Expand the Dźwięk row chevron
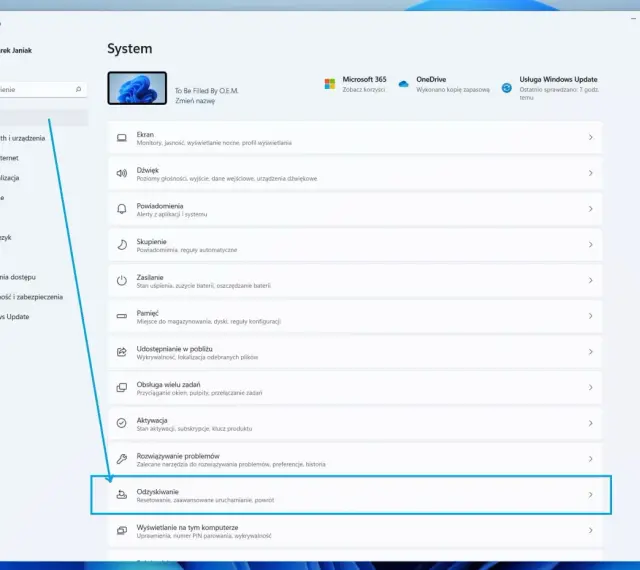This screenshot has height=570, width=640. pyautogui.click(x=591, y=173)
